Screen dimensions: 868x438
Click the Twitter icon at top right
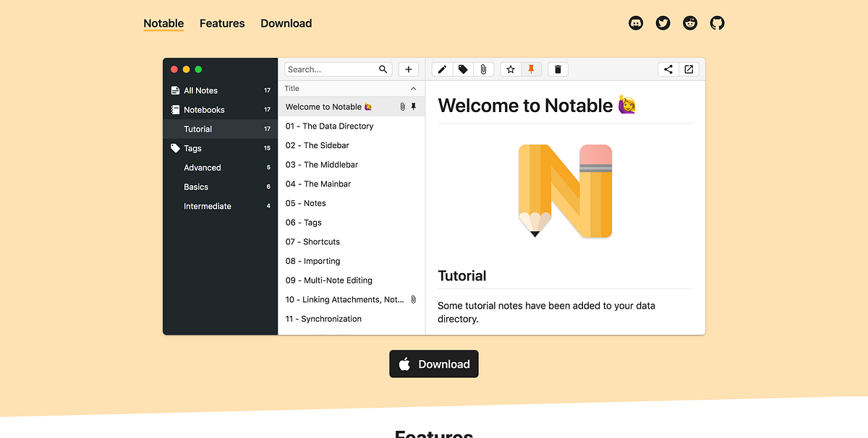coord(663,22)
